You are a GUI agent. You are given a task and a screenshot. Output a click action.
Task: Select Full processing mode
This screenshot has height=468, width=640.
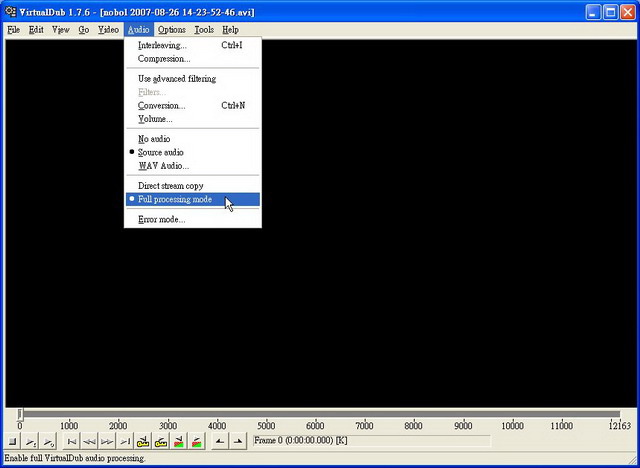coord(193,199)
